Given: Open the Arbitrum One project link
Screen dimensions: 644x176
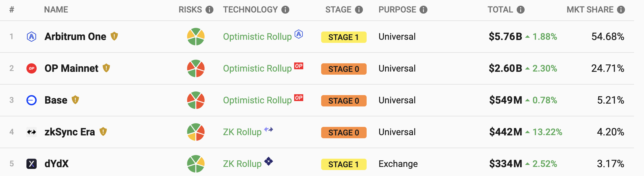Looking at the screenshot, I should point(75,37).
